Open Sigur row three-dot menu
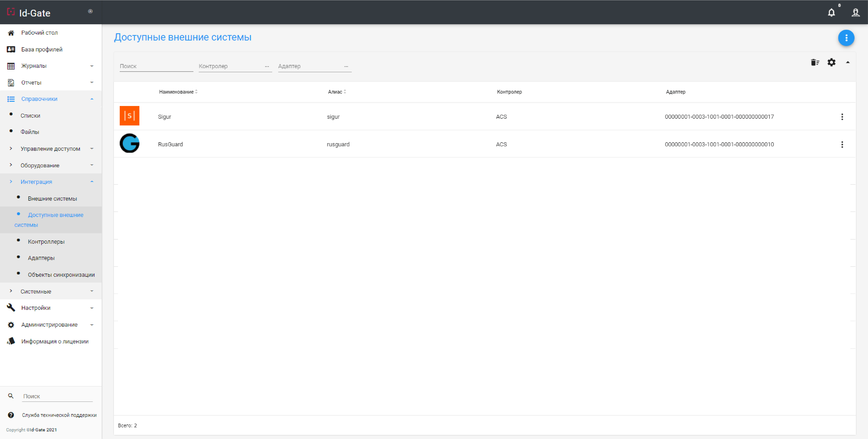Image resolution: width=868 pixels, height=439 pixels. [x=842, y=117]
